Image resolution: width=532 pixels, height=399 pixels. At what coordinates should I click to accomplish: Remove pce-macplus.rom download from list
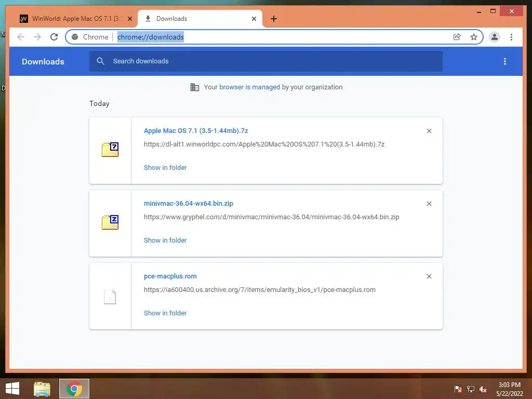tap(429, 276)
